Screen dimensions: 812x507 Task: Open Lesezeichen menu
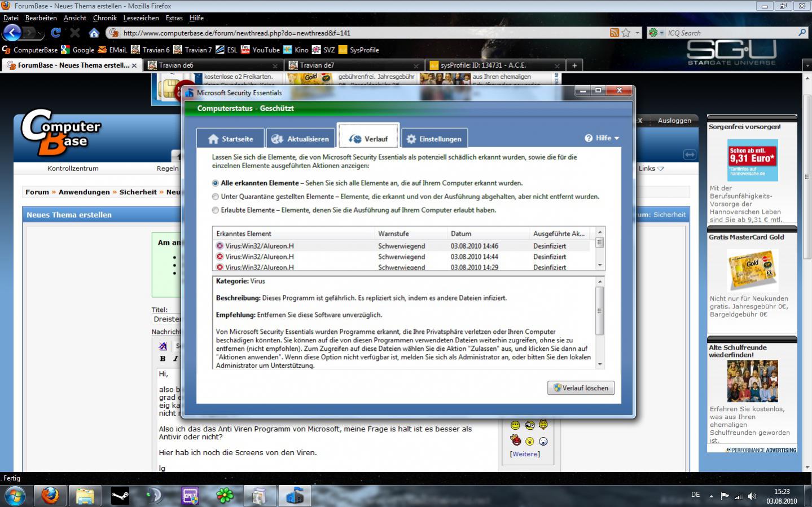[x=141, y=18]
